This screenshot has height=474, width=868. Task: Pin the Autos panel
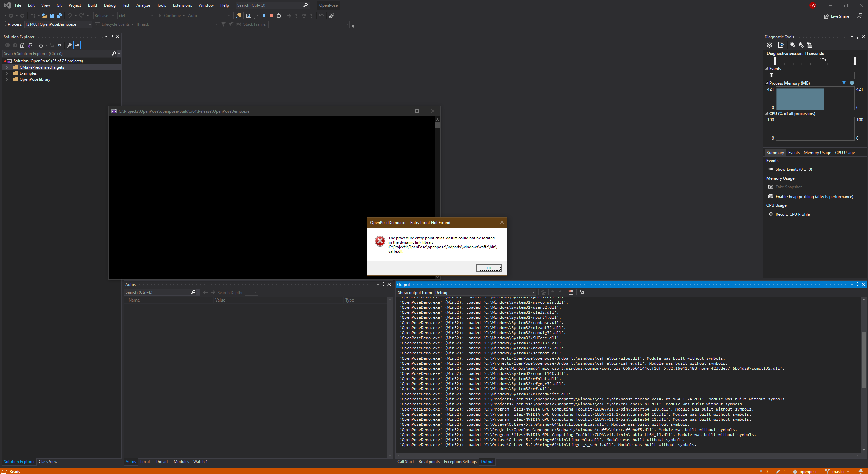(383, 285)
